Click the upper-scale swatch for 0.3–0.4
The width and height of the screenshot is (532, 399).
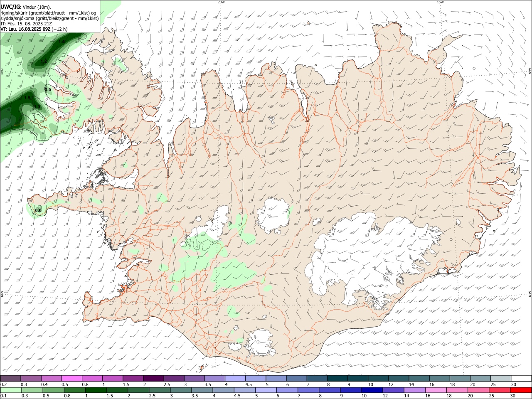31,378
